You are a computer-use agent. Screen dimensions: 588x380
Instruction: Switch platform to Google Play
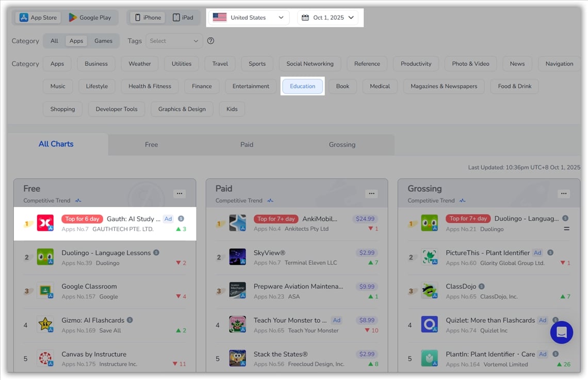(x=90, y=18)
